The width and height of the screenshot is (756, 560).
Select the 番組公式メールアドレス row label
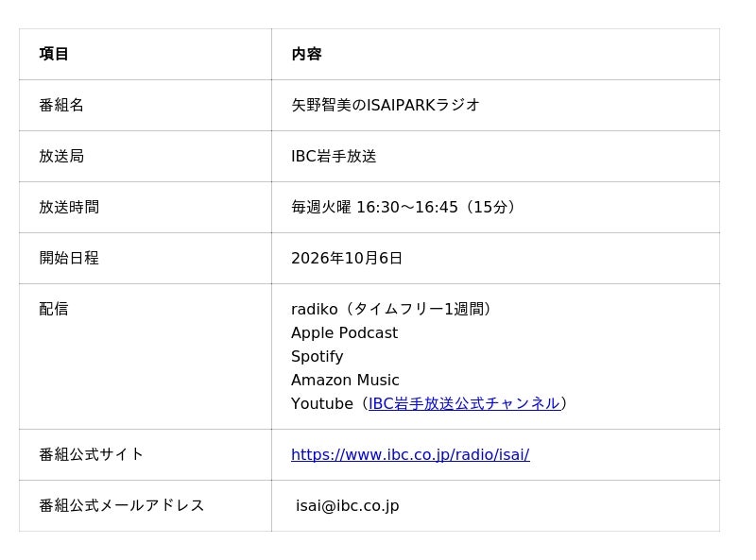click(x=122, y=505)
